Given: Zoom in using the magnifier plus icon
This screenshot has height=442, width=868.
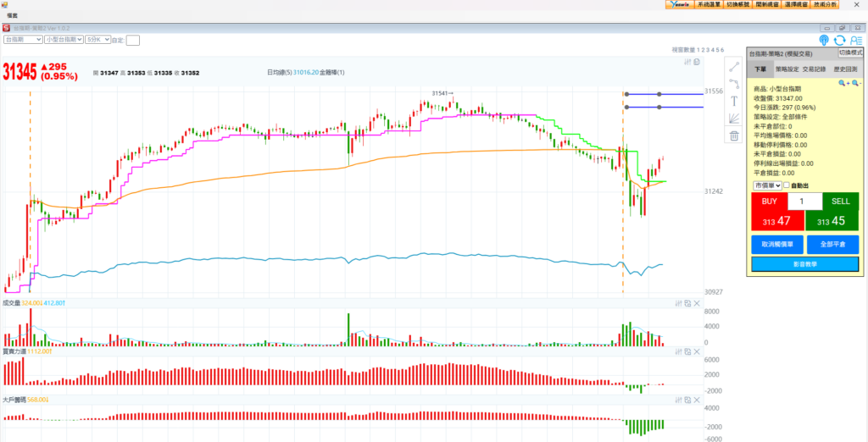Looking at the screenshot, I should [843, 83].
